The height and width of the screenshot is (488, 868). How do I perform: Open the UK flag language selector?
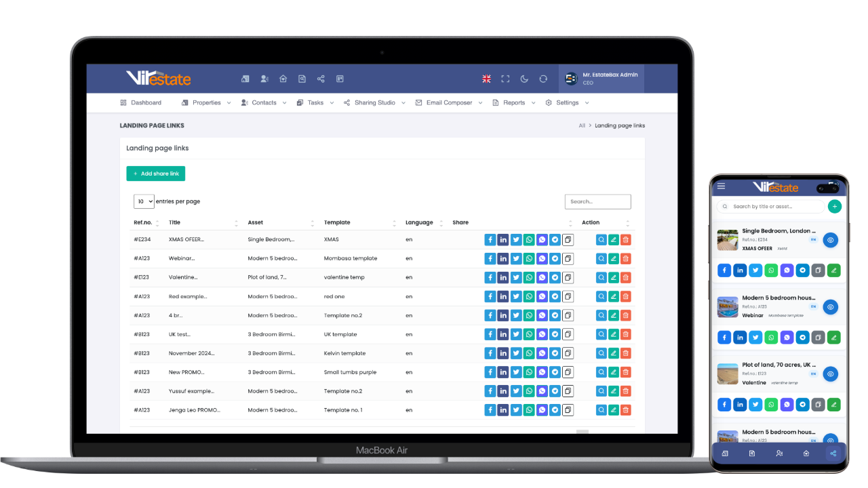tap(486, 79)
